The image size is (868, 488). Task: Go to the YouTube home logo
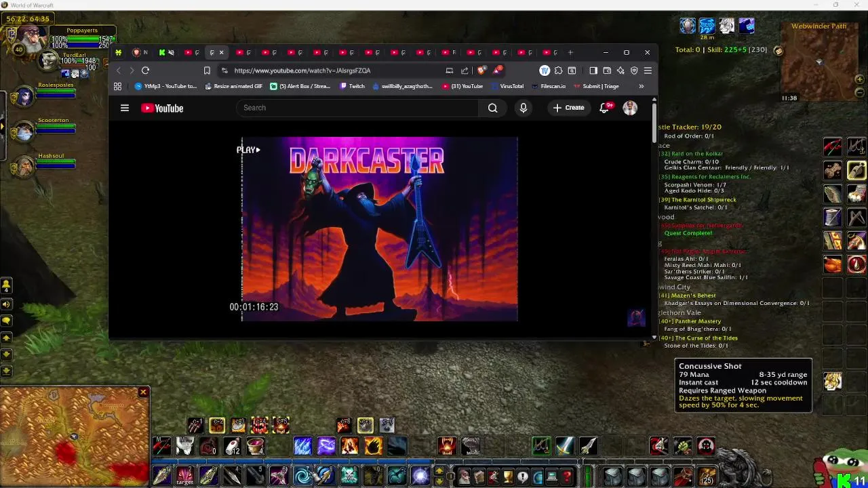(x=162, y=108)
